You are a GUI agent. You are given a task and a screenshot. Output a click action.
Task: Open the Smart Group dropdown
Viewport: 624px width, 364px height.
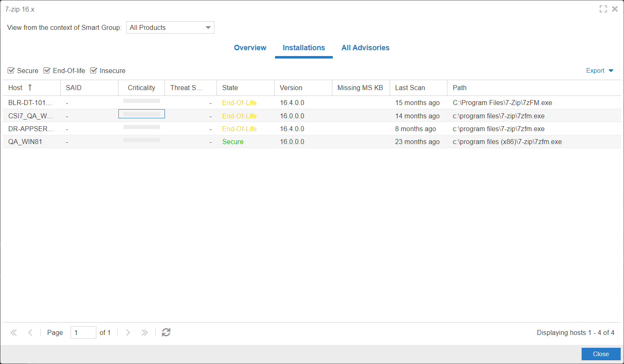(170, 27)
